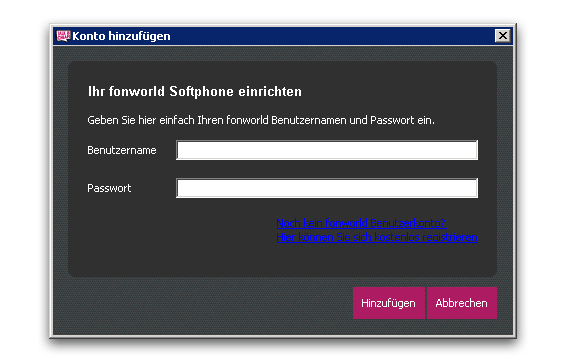Open the 'Noch kein fonworld Benutzerkonto?' link

click(x=361, y=223)
